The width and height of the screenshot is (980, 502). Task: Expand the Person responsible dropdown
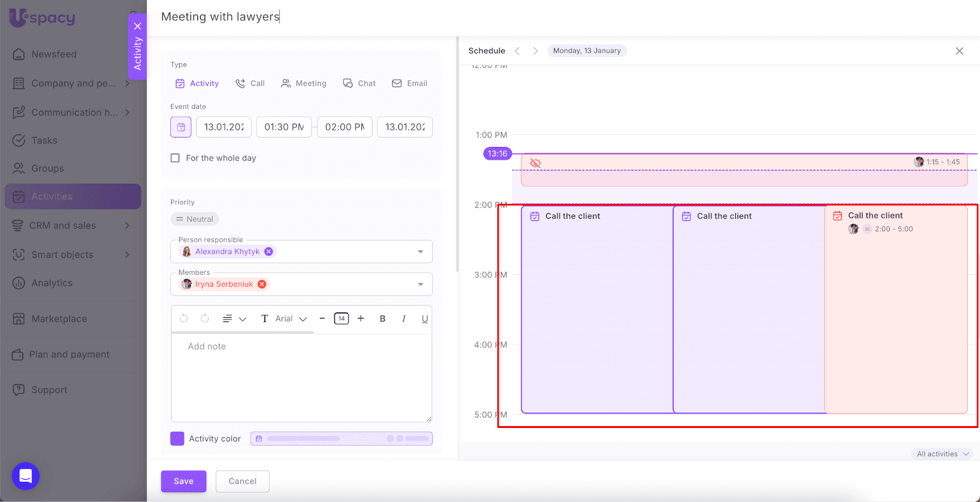(x=420, y=252)
